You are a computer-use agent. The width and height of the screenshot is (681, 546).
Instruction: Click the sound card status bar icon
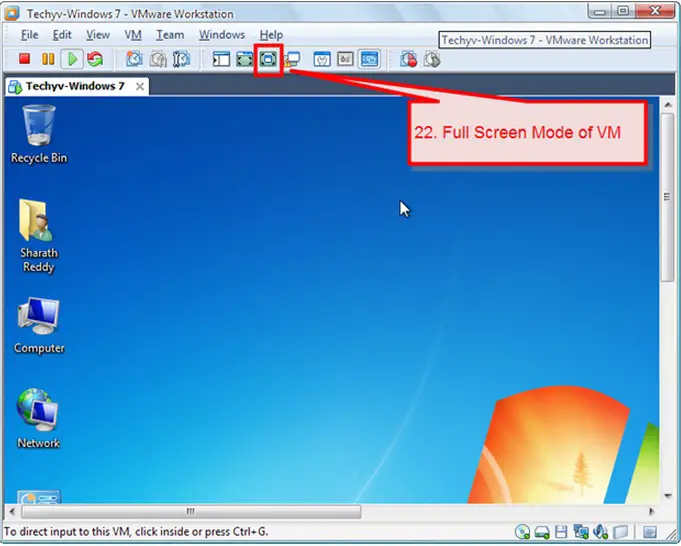[x=601, y=532]
